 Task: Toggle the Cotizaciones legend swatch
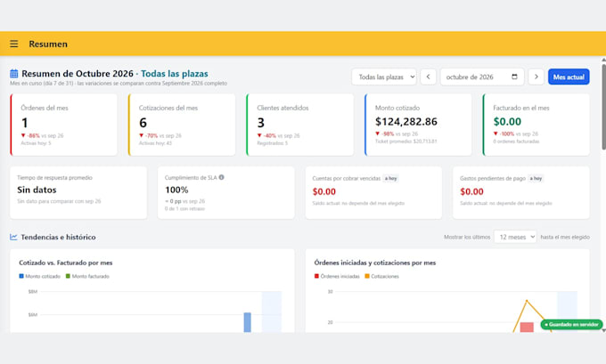coord(367,276)
